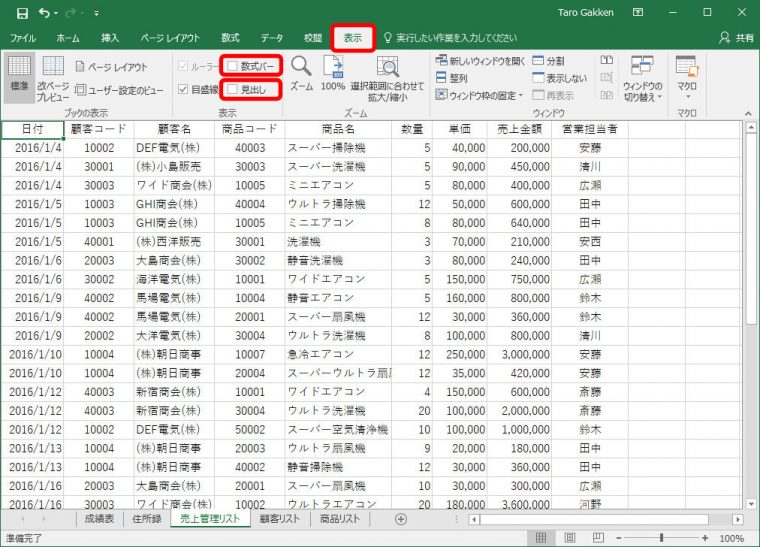
Task: Click the 実行したい作業 search box
Action: 451,38
